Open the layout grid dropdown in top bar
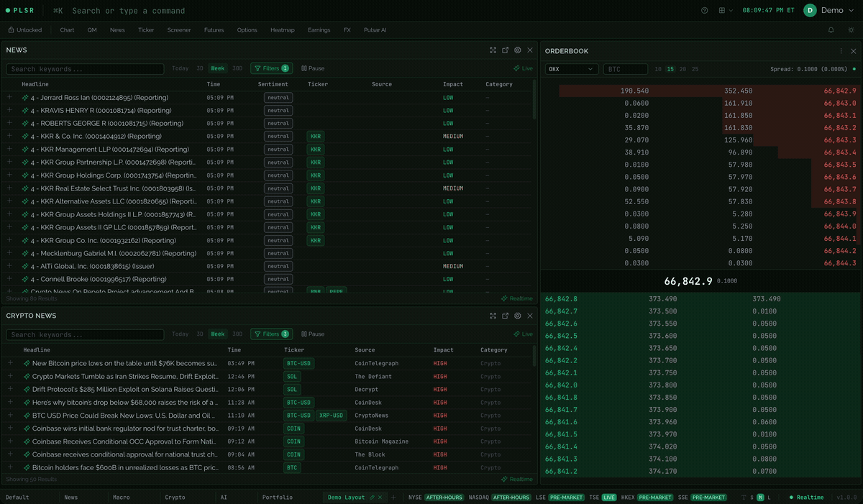The image size is (863, 504). [x=726, y=10]
